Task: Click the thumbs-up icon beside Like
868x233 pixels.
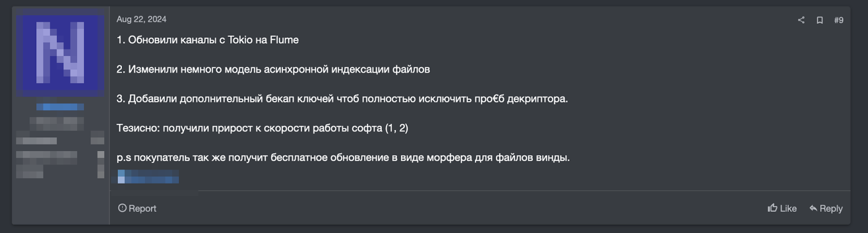Action: (773, 208)
